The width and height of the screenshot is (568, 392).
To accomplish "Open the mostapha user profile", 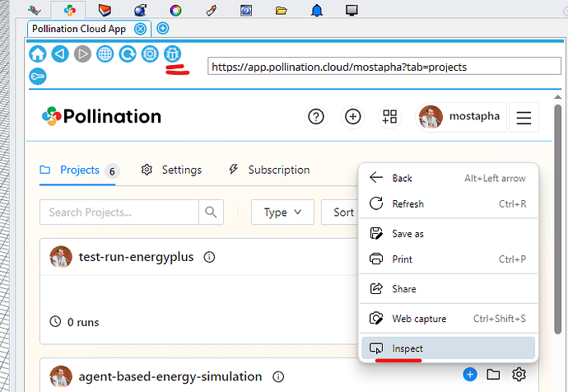I will click(461, 117).
